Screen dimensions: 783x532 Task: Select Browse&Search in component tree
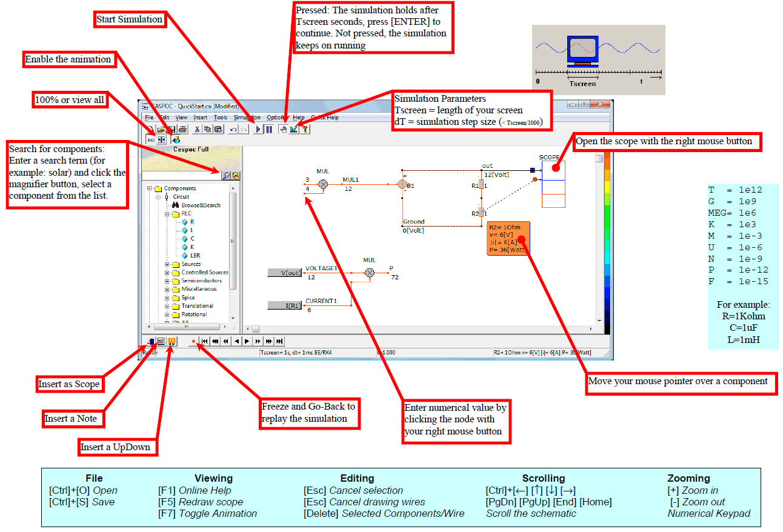(201, 205)
